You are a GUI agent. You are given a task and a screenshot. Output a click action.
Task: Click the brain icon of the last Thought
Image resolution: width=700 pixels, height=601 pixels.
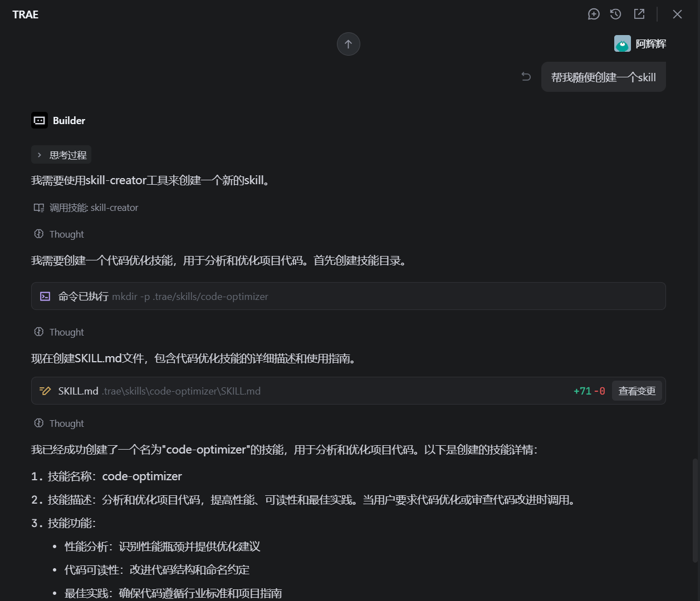39,423
